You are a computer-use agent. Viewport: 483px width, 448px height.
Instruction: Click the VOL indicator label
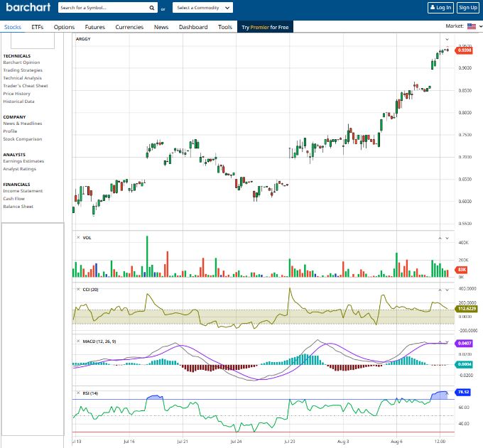(x=87, y=237)
